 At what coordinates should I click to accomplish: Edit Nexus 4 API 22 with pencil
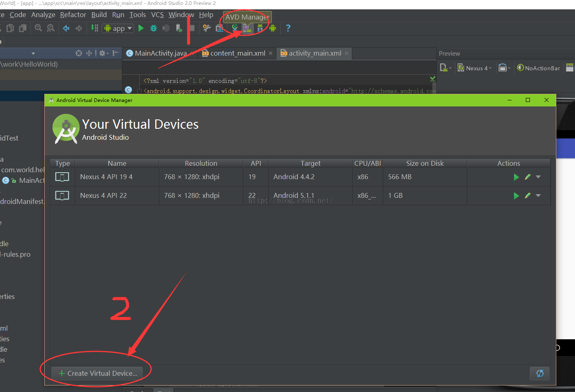pos(527,196)
